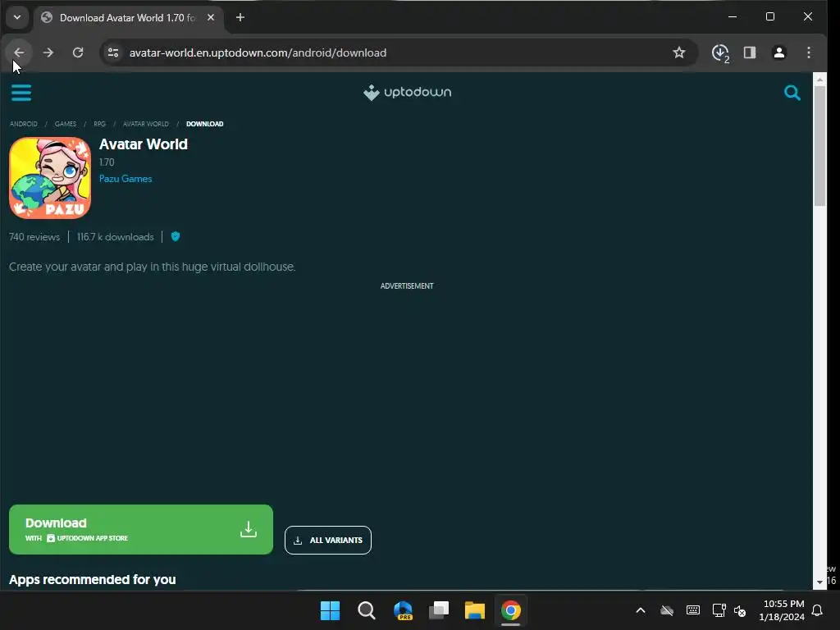Click the OneDrive tray icon
This screenshot has width=840, height=630.
(x=666, y=610)
